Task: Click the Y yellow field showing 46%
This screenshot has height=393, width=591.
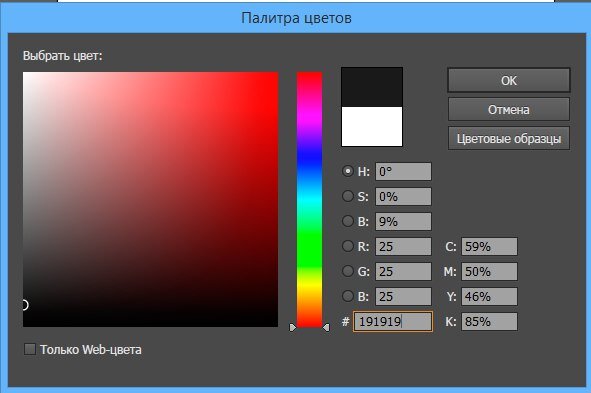Action: click(490, 297)
